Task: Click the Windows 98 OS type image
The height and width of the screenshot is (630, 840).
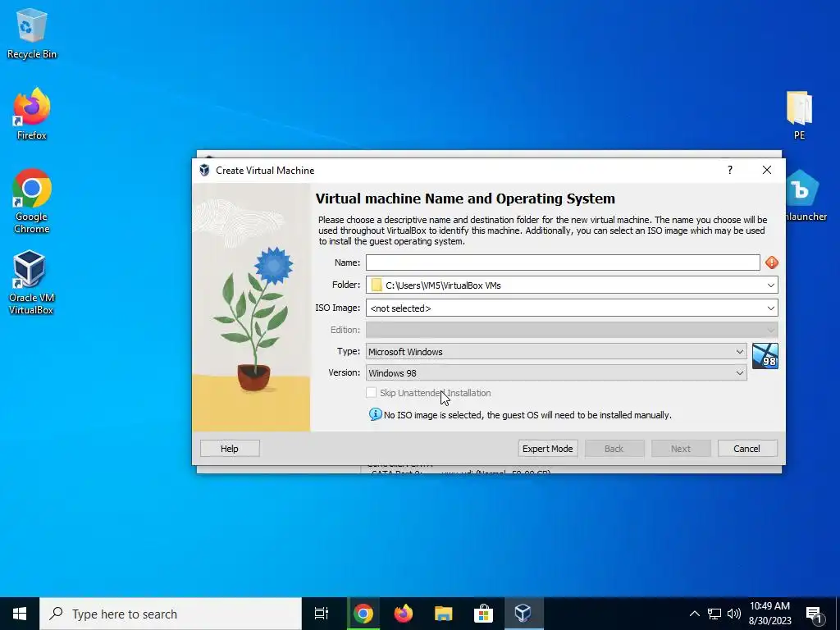Action: tap(765, 356)
